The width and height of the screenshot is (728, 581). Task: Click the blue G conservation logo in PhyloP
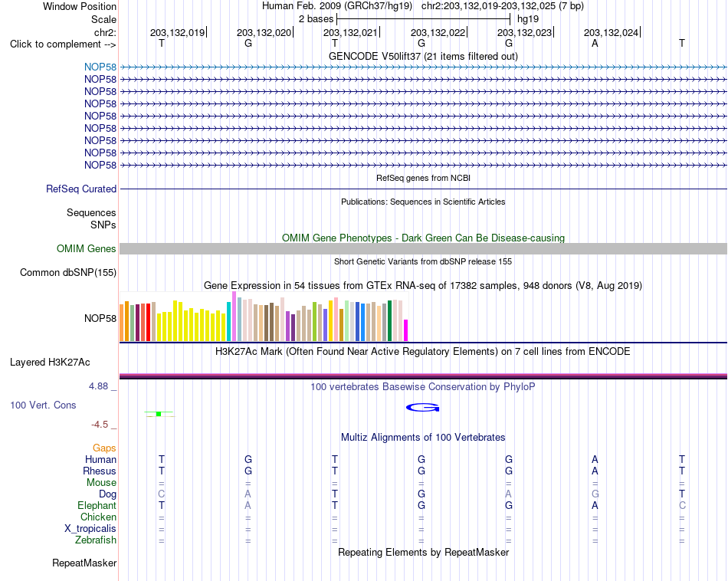point(422,408)
